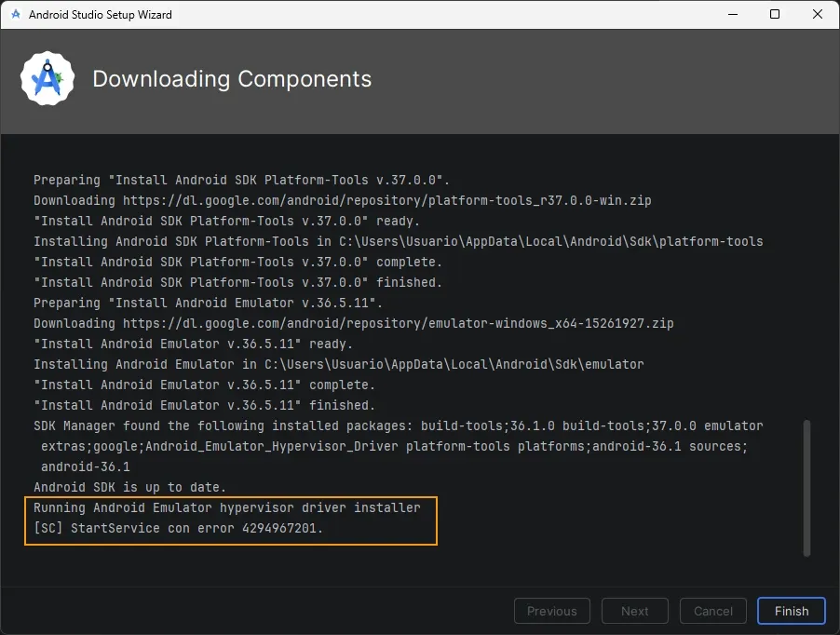This screenshot has width=840, height=635.
Task: Click '"Install Android Emulator v.36.5.11" complete.' line
Action: (x=204, y=385)
